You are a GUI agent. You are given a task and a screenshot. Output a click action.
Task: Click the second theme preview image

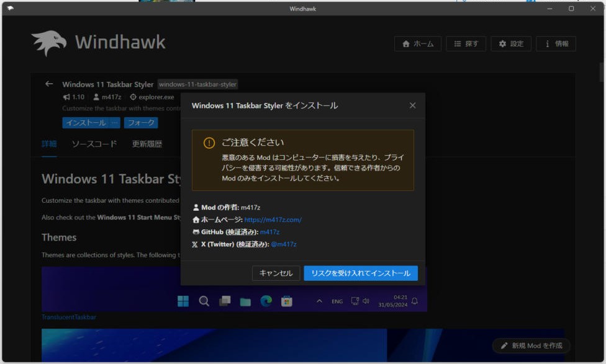click(303, 345)
